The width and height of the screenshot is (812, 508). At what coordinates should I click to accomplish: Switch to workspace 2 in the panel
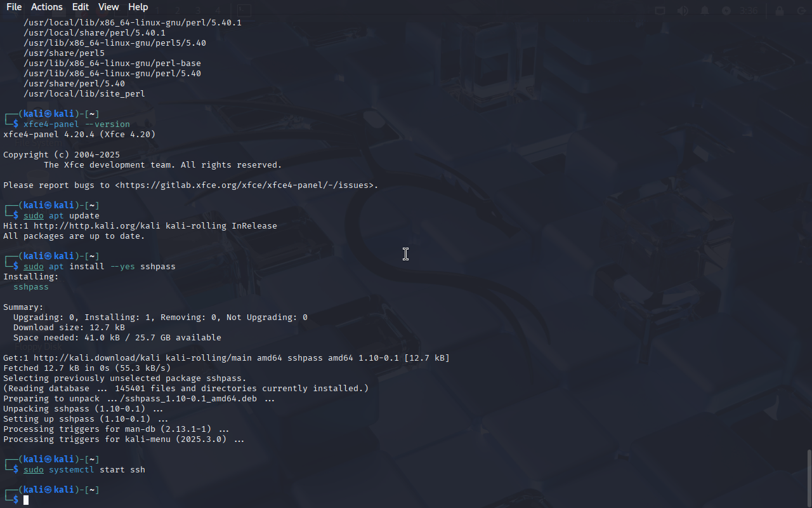(x=178, y=11)
